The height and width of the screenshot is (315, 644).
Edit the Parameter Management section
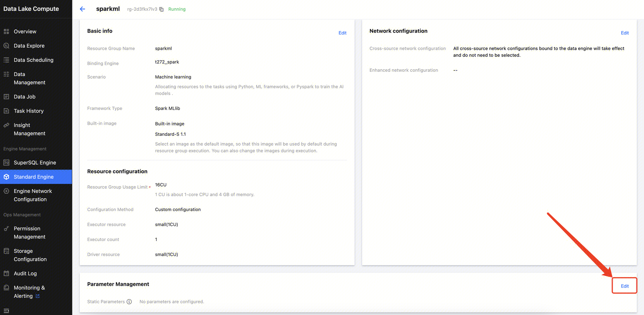coord(624,286)
